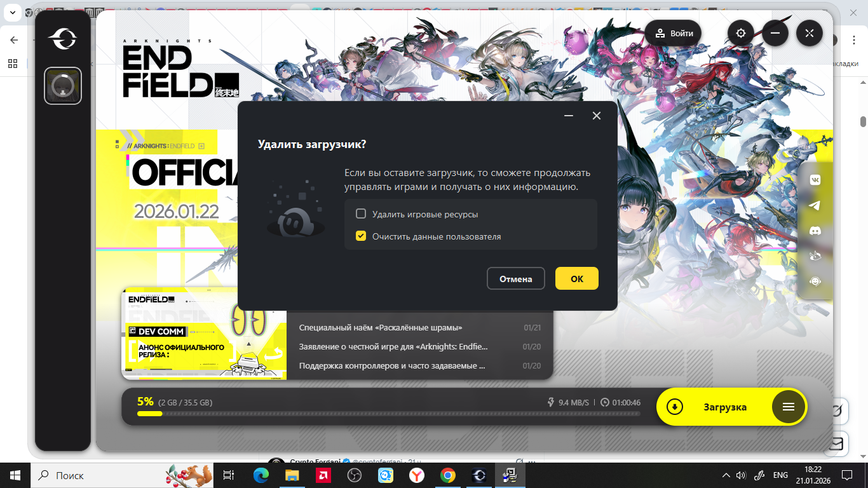Open OBS Studio from the taskbar
868x488 pixels.
355,475
